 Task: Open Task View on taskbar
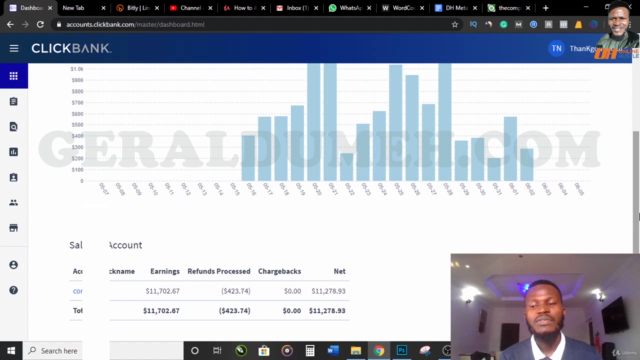point(217,351)
